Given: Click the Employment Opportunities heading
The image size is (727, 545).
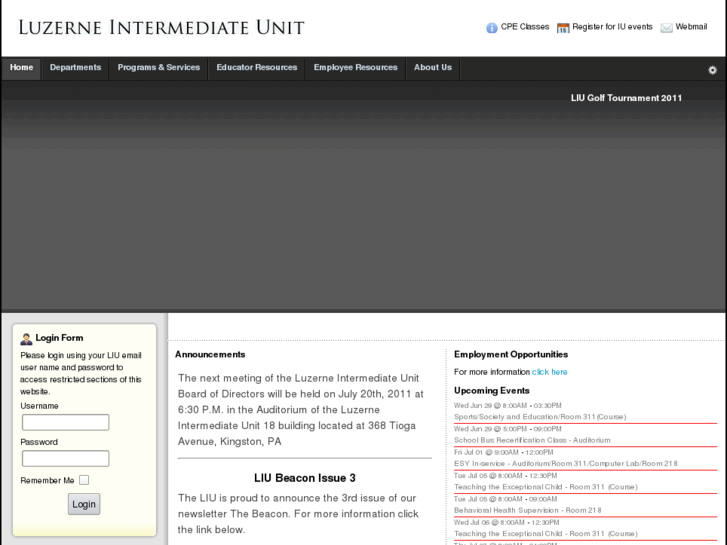Looking at the screenshot, I should tap(510, 354).
